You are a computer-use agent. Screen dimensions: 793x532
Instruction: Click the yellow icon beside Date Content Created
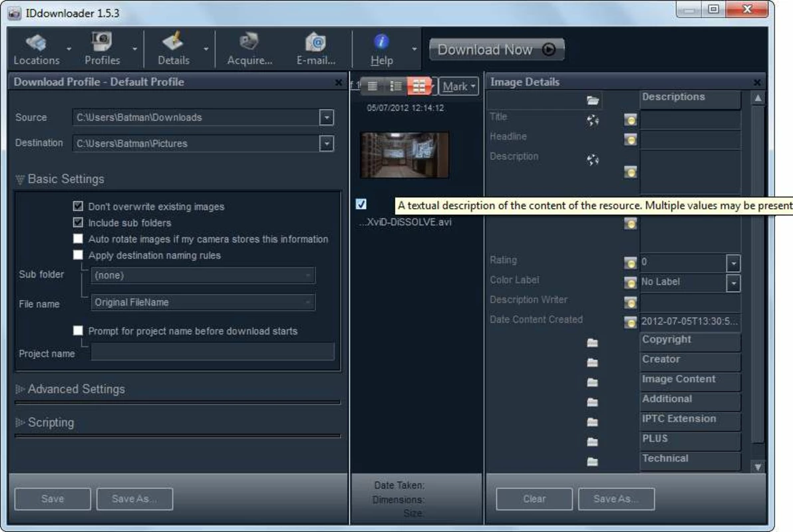click(630, 322)
